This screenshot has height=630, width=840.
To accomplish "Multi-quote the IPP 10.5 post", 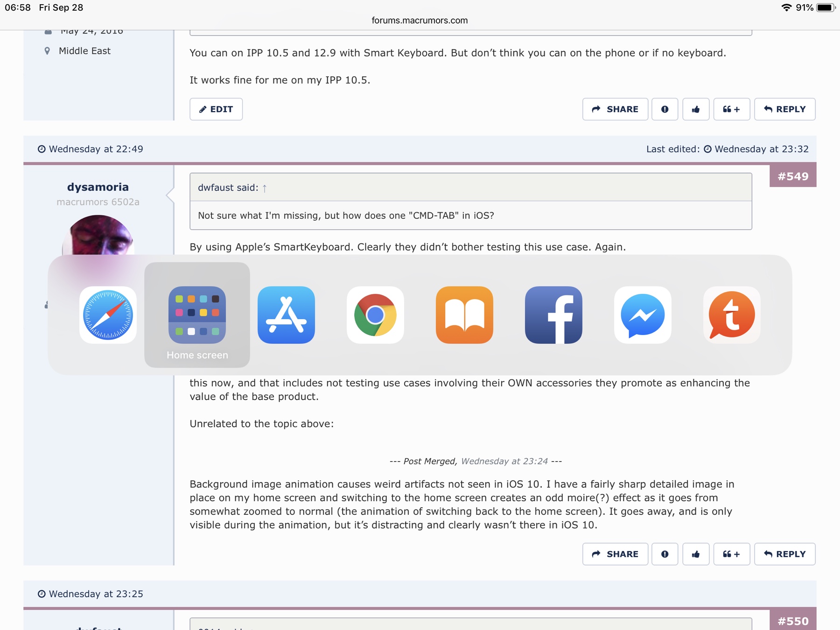I will (731, 109).
